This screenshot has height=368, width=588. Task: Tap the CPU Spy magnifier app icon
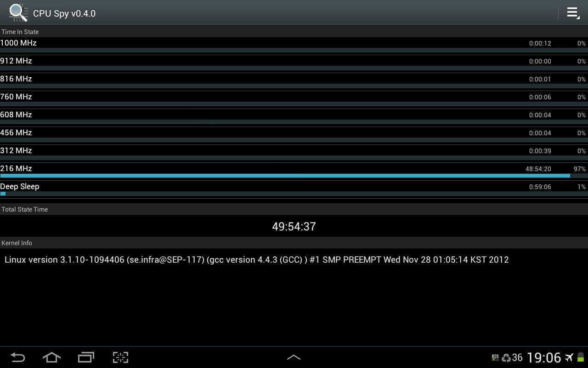pyautogui.click(x=18, y=13)
